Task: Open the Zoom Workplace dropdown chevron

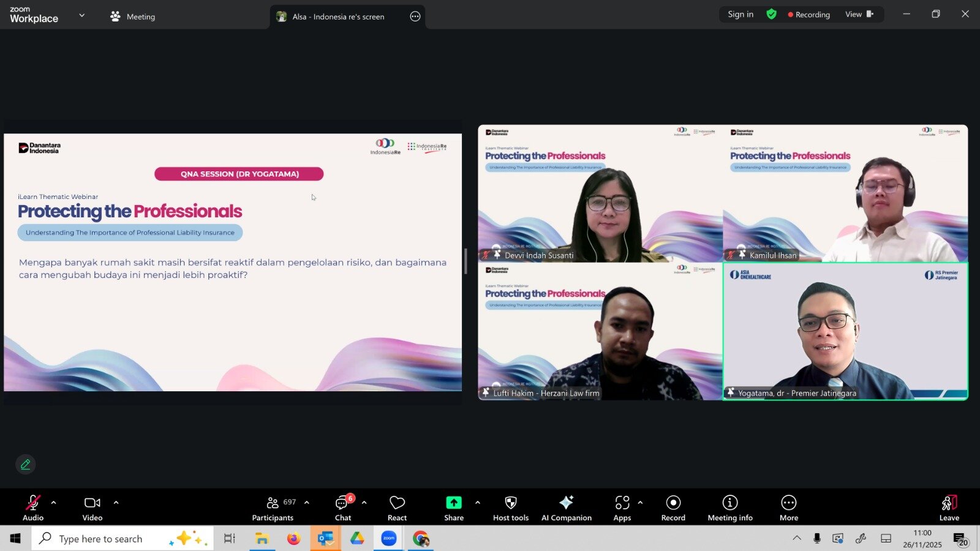Action: pyautogui.click(x=82, y=15)
